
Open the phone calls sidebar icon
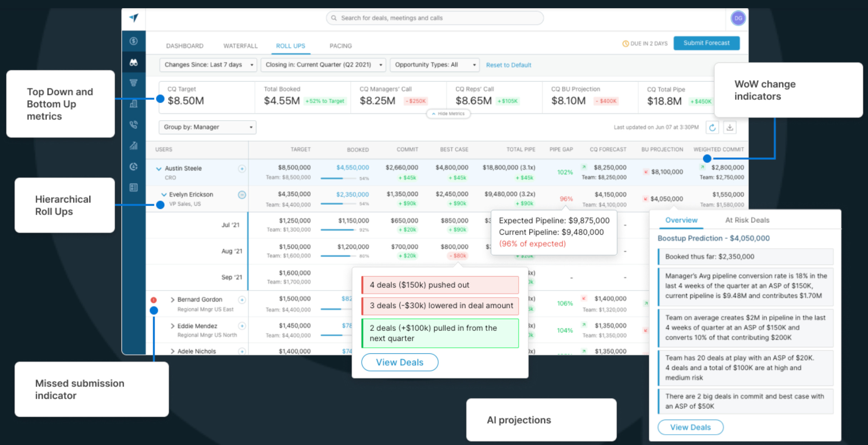[134, 124]
